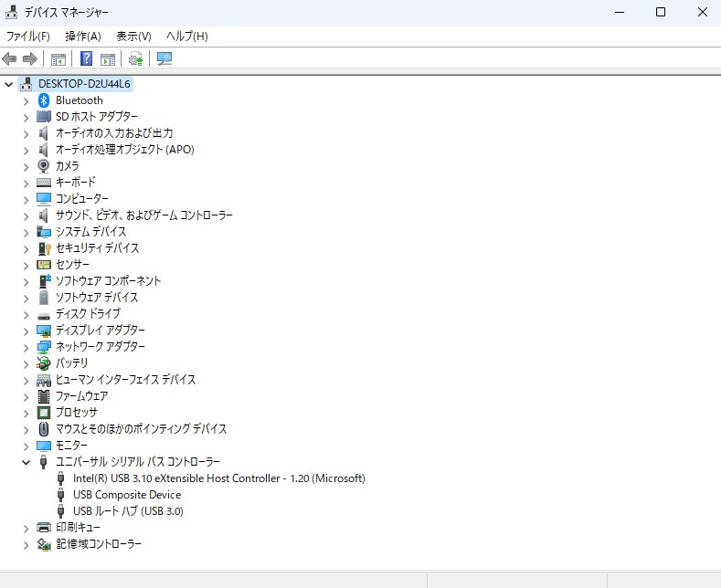Select the ソフトウェア デバイス label
721x588 pixels.
(97, 298)
